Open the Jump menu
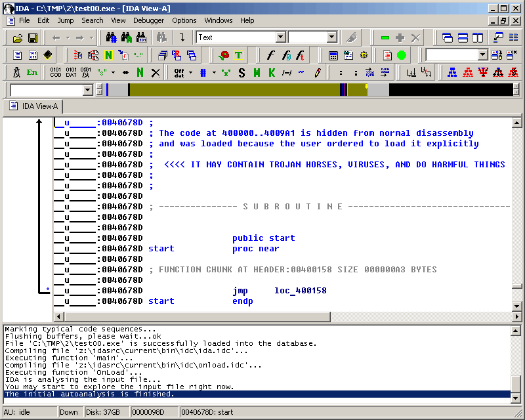The image size is (525, 420). 66,20
